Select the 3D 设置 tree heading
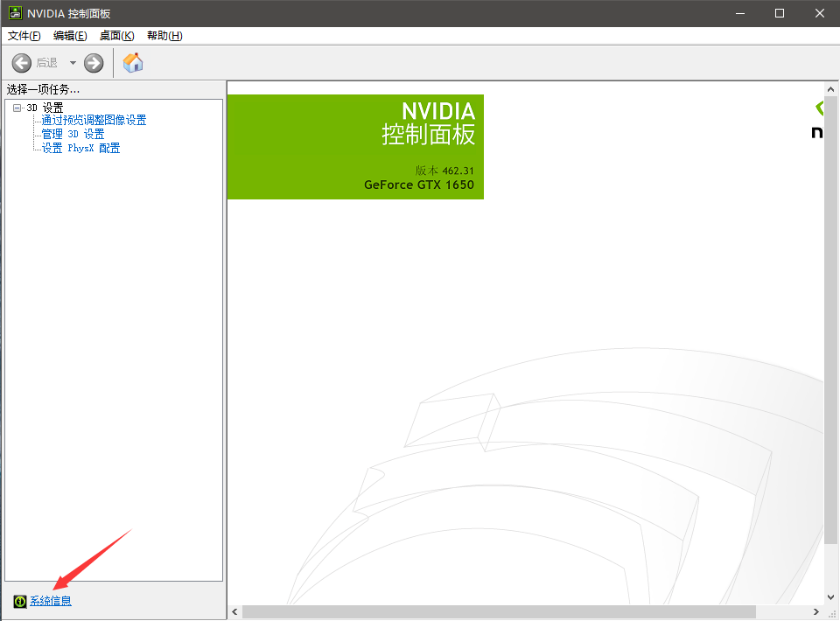 tap(45, 108)
